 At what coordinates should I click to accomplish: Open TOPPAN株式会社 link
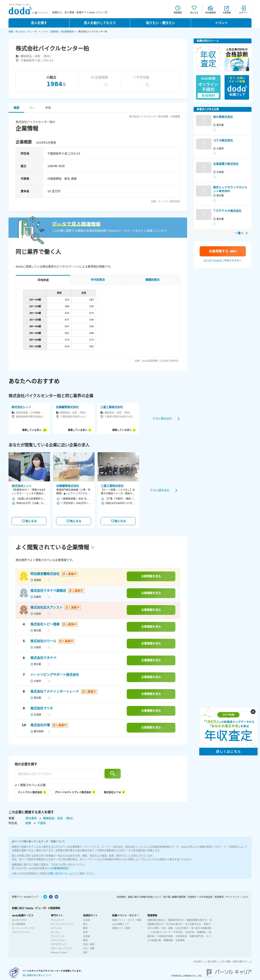[x=227, y=211]
